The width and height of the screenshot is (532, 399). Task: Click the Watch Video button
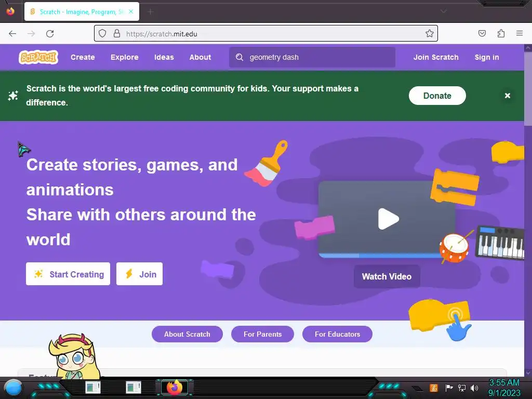coord(387,276)
